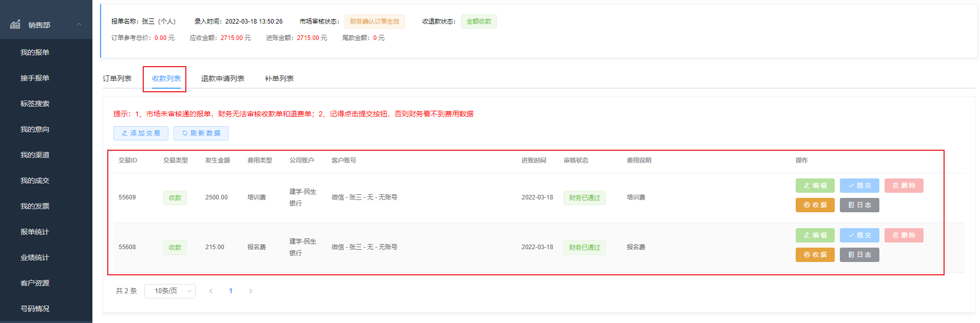Screen dimensions: 980x323
Task: Click 编辑 button for transaction 55609
Action: (x=815, y=186)
